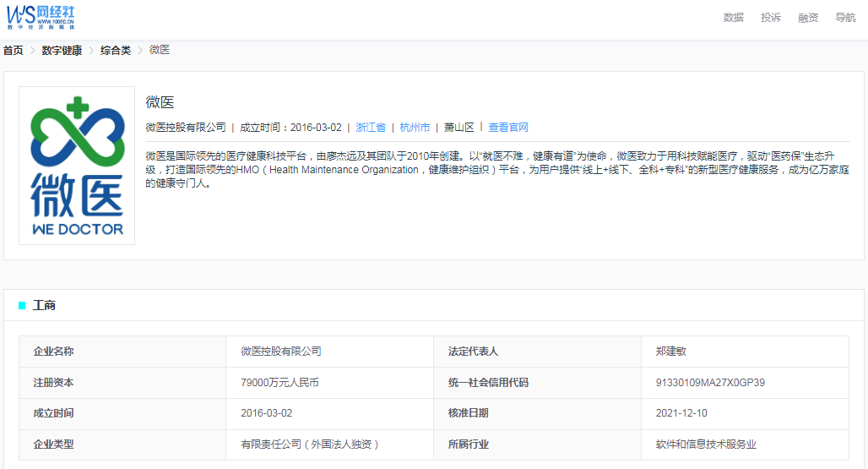Click the 企业名称 table label

point(53,352)
